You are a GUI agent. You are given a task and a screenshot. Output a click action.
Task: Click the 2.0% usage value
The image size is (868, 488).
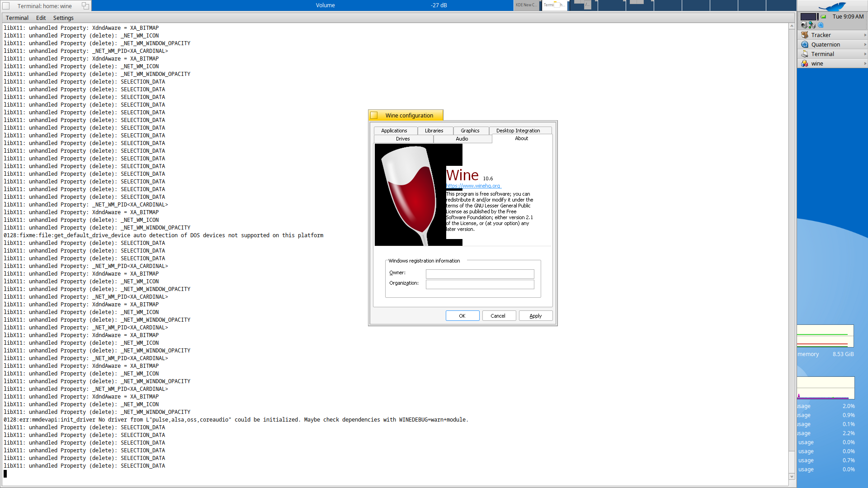pos(849,406)
